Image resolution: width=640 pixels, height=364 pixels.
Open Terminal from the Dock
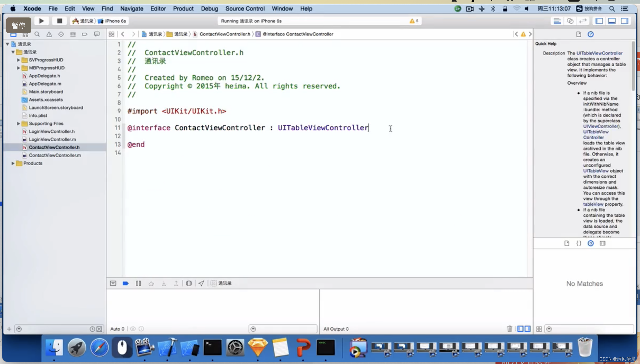213,347
